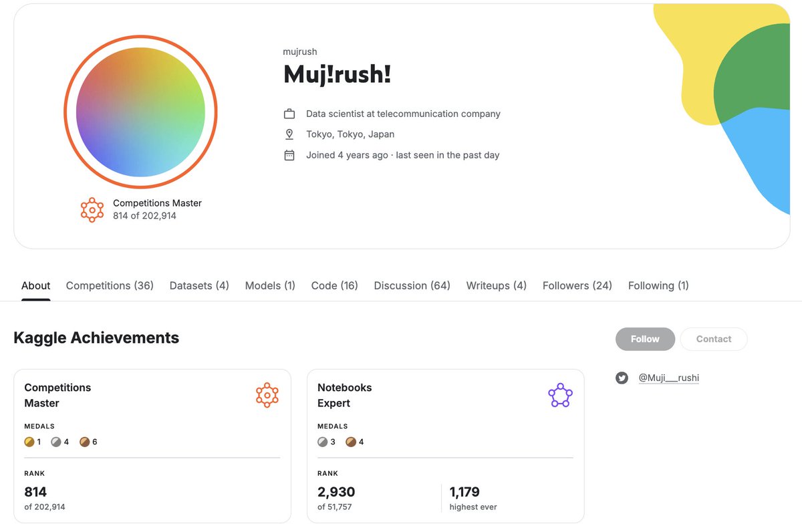802x532 pixels.
Task: Click the Kaggle Achievements heading
Action: [96, 338]
